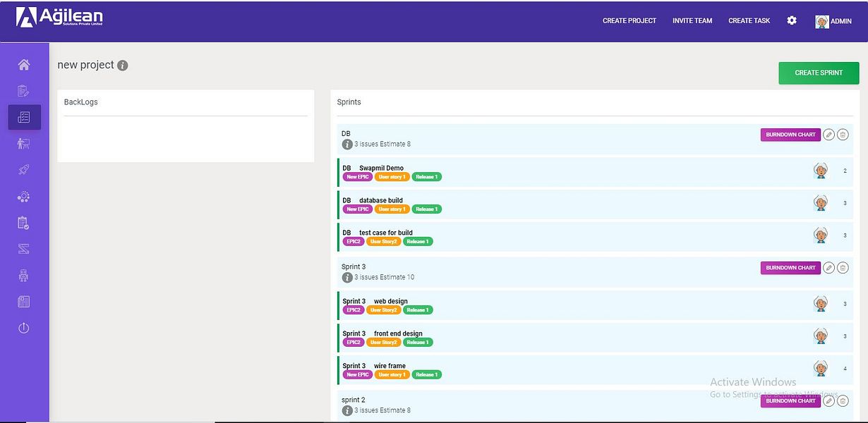868x423 pixels.
Task: Open the front end design task
Action: 595,338
